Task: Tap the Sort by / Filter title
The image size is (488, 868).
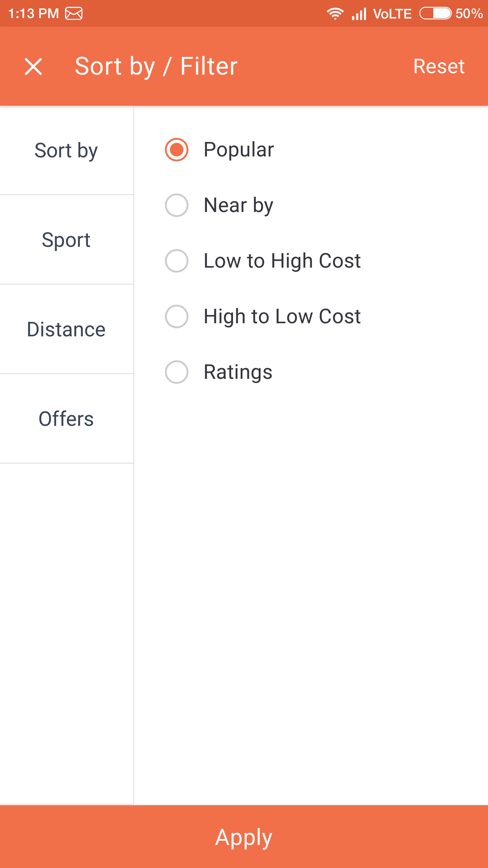Action: [156, 66]
